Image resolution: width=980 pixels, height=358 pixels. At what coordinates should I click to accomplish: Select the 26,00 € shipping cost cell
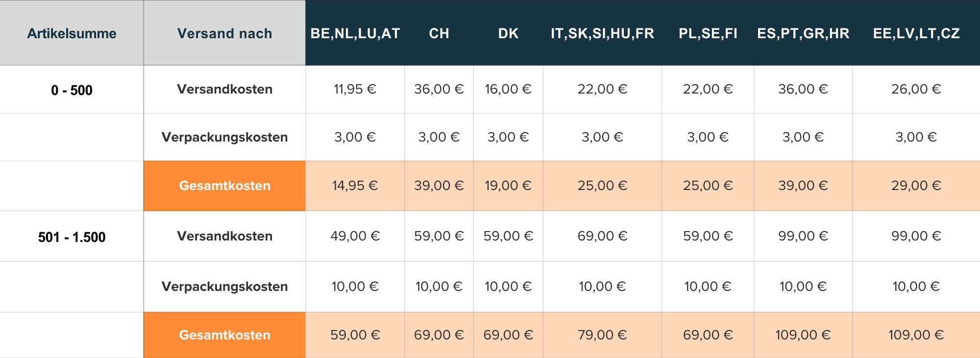[916, 89]
